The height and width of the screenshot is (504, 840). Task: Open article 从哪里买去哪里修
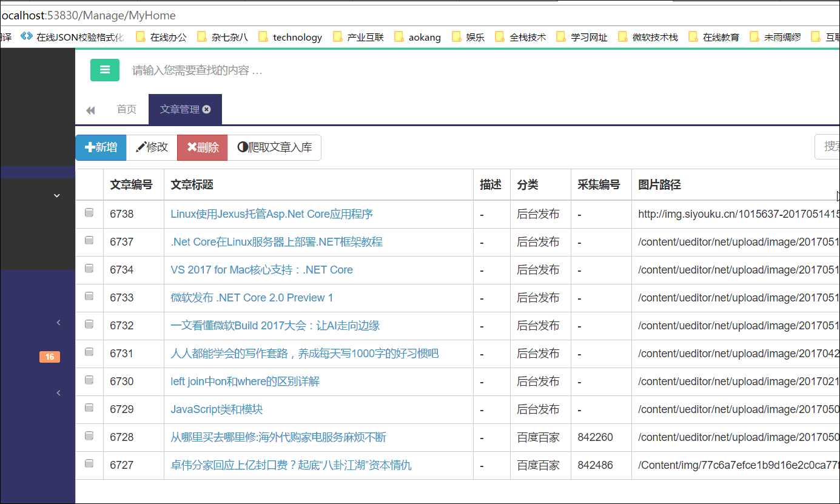tap(278, 437)
